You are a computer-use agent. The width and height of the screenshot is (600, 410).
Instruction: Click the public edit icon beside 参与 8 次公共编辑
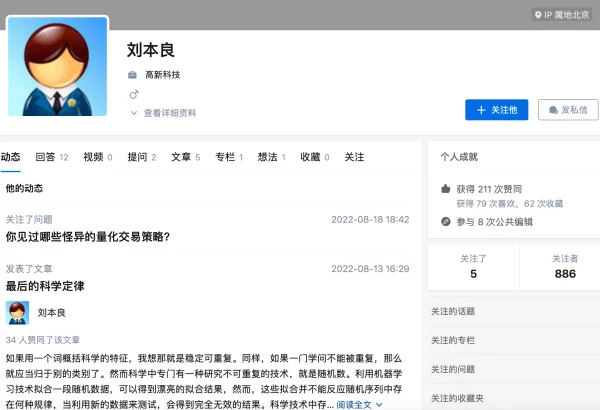pyautogui.click(x=446, y=221)
